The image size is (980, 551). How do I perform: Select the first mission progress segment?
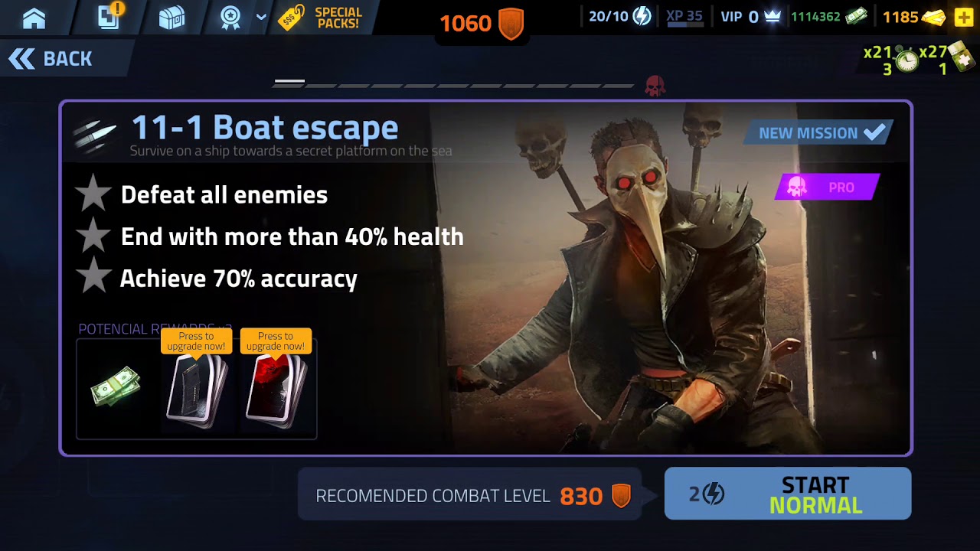coord(289,81)
